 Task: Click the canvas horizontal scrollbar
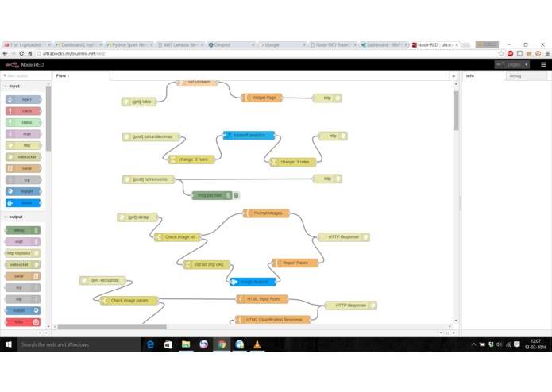pos(112,327)
